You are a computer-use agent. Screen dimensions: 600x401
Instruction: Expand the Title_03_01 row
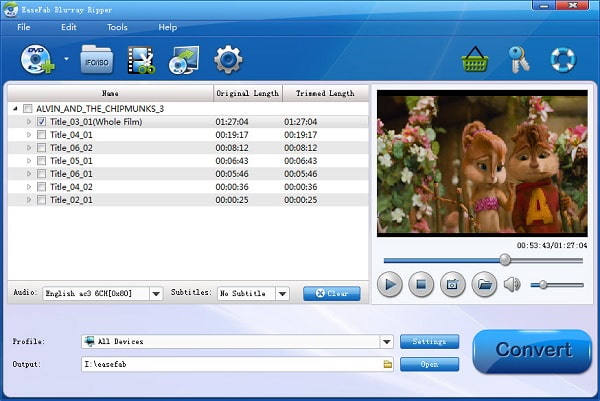29,122
